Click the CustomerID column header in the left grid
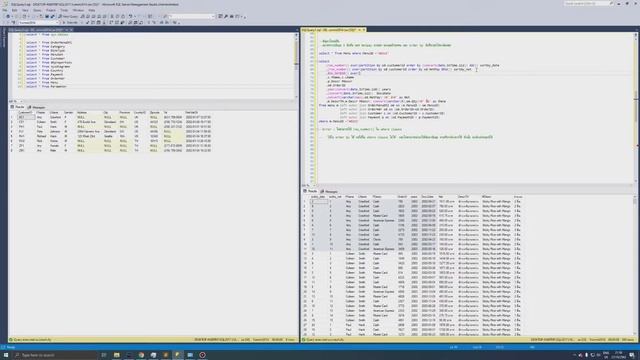Viewport: 640px width, 360px height. point(25,112)
